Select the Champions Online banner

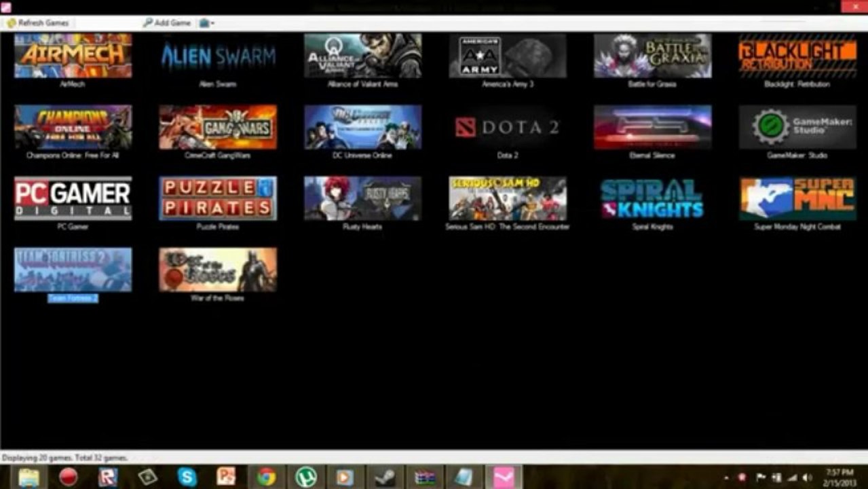pyautogui.click(x=73, y=127)
